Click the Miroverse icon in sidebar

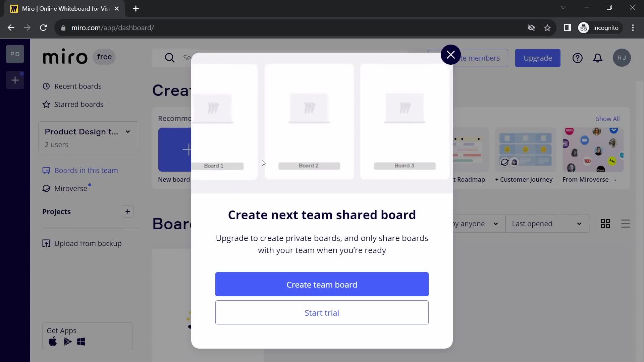point(46,188)
